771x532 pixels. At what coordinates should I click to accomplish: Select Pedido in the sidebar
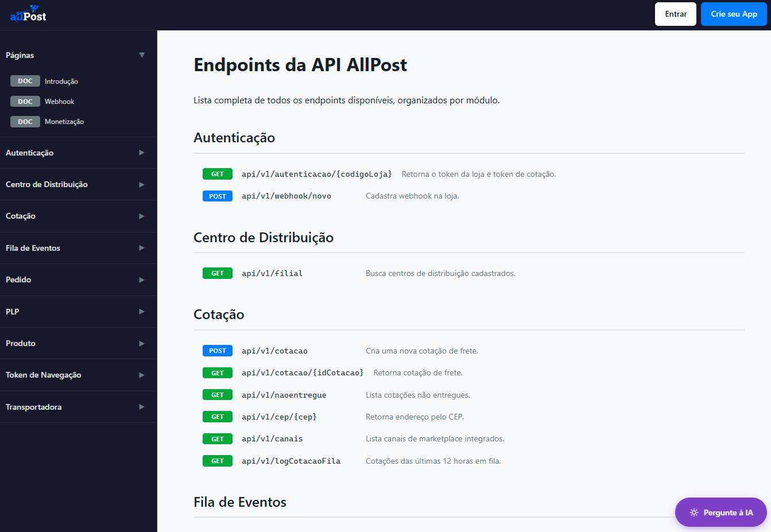[x=18, y=279]
